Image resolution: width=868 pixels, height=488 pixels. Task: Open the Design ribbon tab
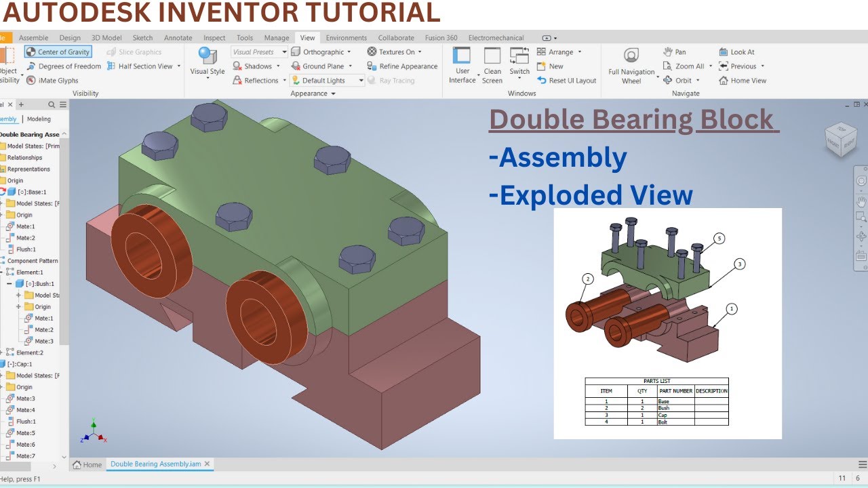pos(70,38)
